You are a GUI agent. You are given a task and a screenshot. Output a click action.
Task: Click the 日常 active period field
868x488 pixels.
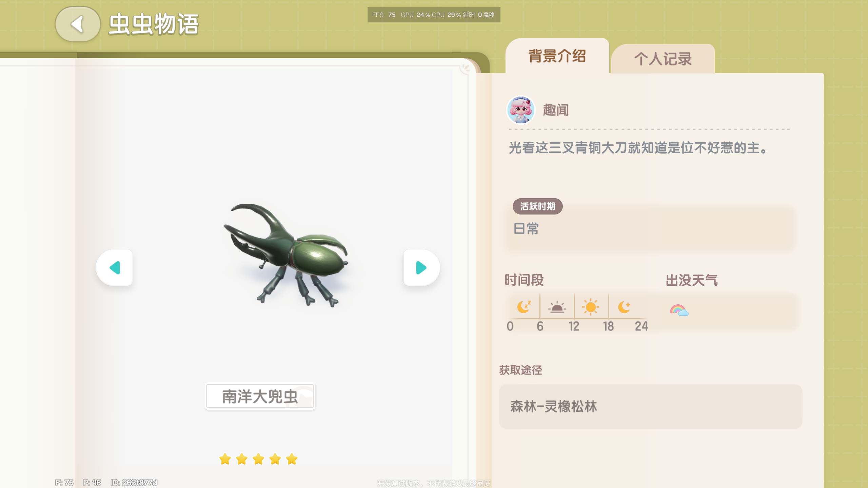point(650,229)
